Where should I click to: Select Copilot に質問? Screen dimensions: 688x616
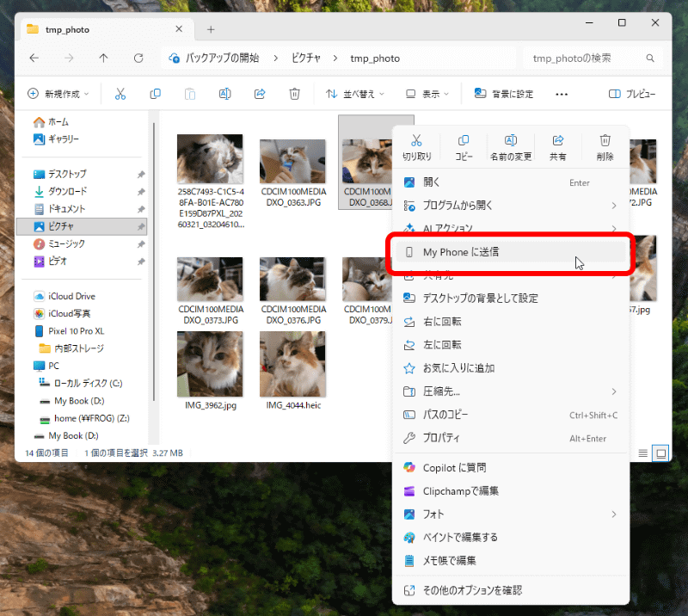[x=511, y=468]
